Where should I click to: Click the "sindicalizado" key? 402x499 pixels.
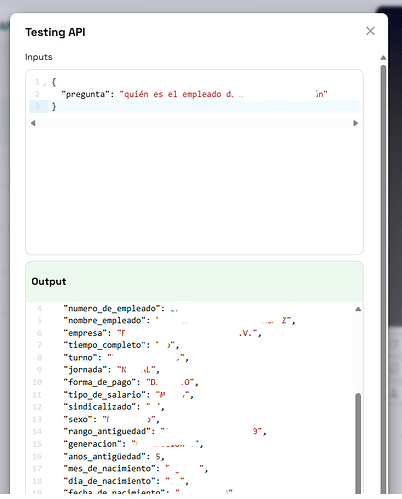(100, 407)
